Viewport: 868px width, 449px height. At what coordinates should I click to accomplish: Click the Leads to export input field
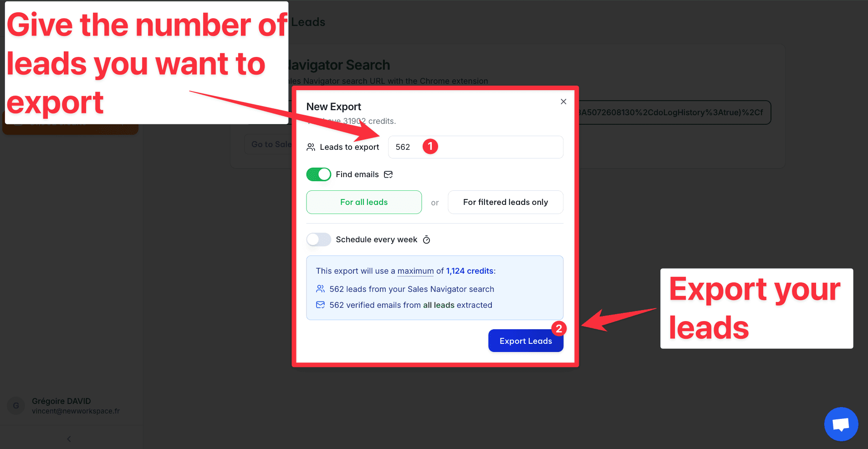[475, 147]
